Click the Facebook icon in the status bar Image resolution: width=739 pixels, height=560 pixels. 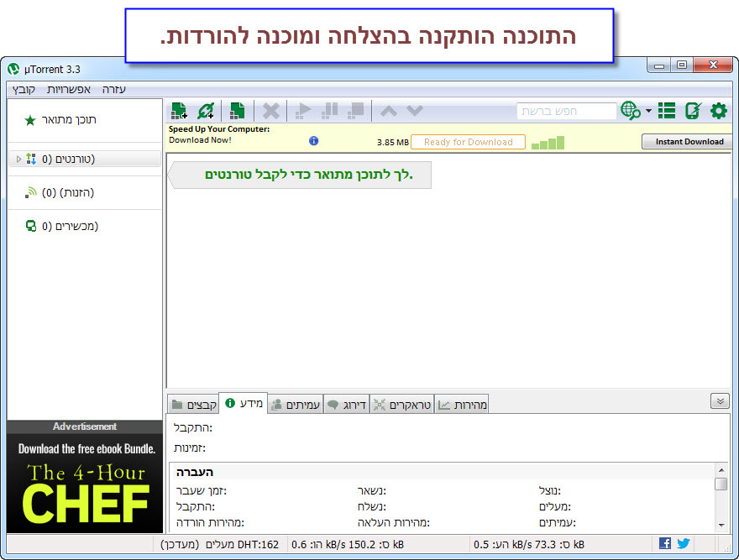(664, 543)
